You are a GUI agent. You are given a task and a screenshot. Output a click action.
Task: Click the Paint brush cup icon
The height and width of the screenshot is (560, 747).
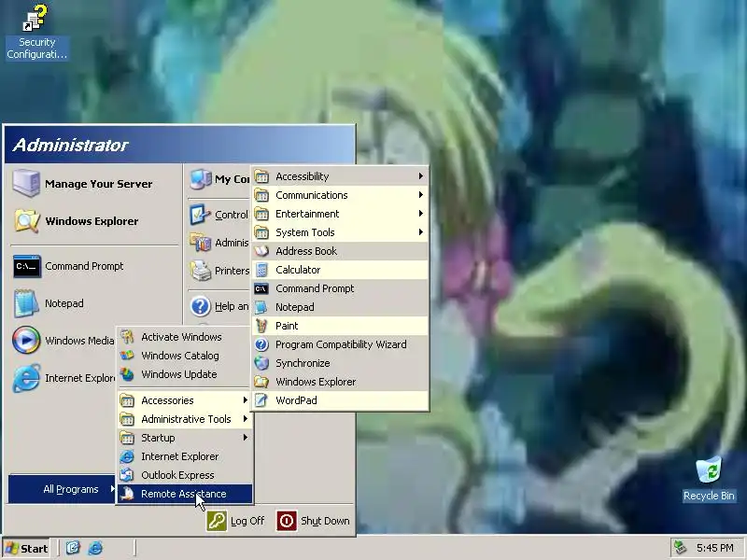[x=261, y=326]
